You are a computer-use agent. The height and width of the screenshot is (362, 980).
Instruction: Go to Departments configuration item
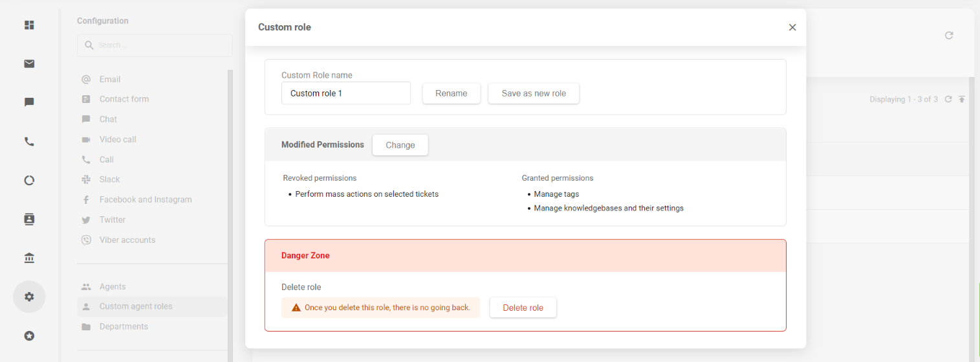[124, 327]
